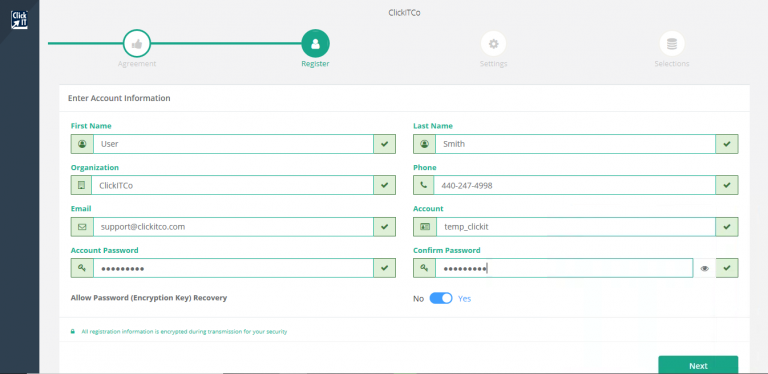Click the checkmark next to Email field
Viewport: 768px width, 374px height.
[x=384, y=227]
